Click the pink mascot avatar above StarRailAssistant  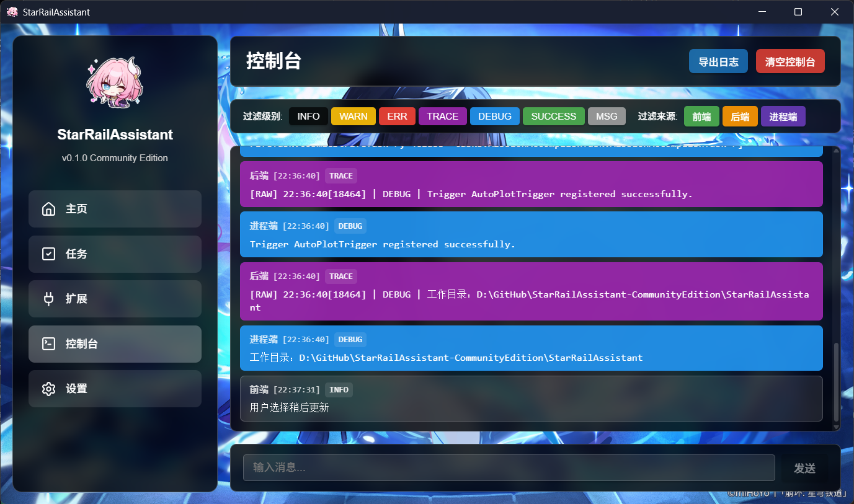pyautogui.click(x=115, y=81)
